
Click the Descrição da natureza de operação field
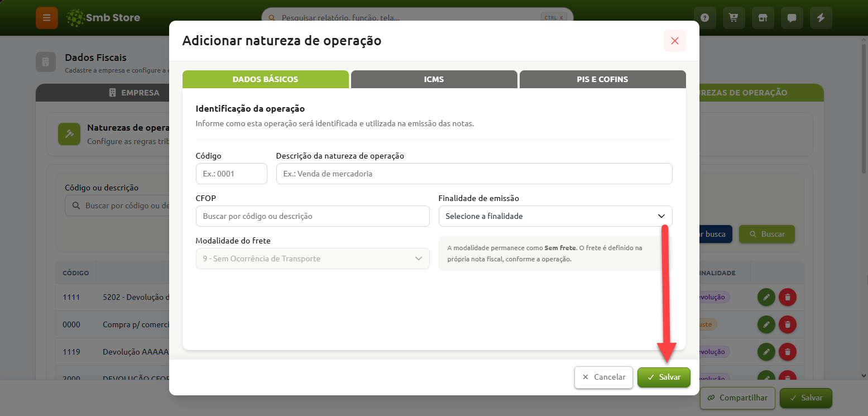(x=474, y=174)
